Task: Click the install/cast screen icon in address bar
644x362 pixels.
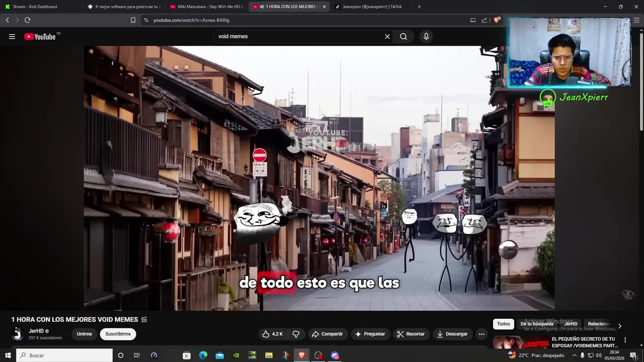Action: pos(473,20)
